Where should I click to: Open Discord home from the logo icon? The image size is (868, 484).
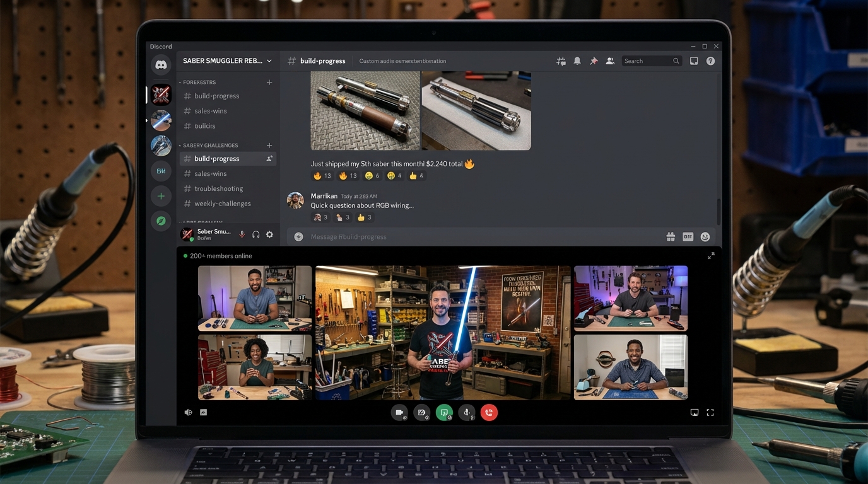(x=161, y=65)
